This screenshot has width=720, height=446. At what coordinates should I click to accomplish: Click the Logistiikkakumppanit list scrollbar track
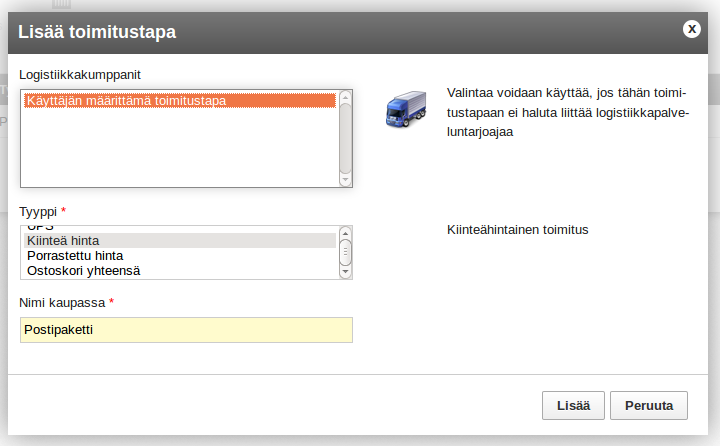345,138
